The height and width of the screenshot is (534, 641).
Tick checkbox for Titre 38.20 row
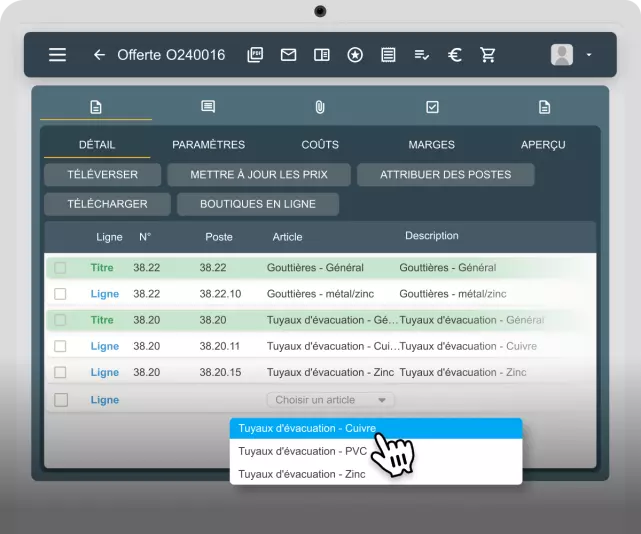coord(60,320)
